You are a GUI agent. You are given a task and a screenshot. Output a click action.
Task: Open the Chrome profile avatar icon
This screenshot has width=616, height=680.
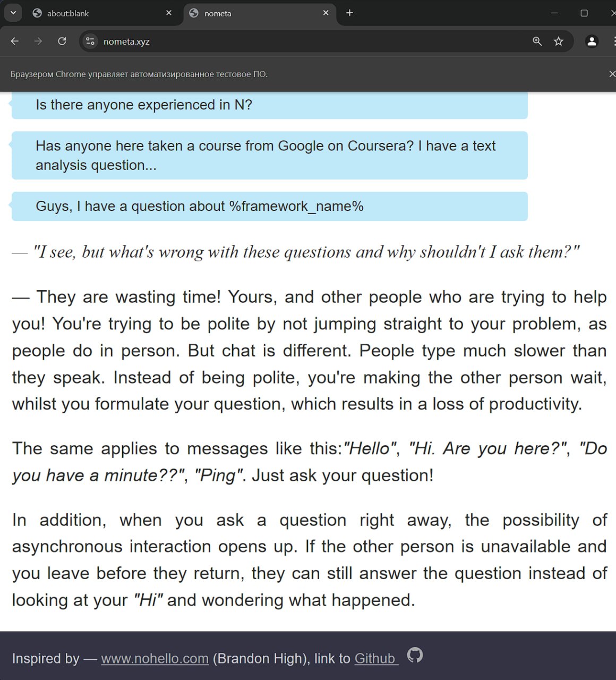coord(592,41)
